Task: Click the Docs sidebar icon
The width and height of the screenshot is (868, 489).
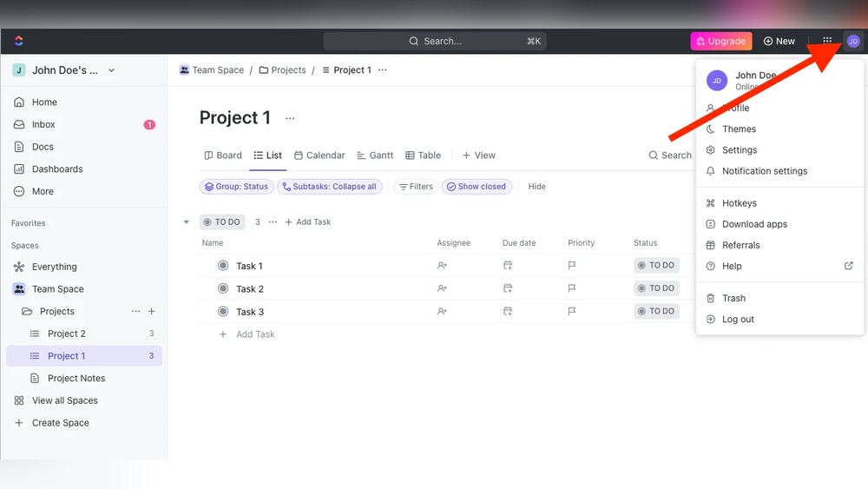Action: [19, 147]
